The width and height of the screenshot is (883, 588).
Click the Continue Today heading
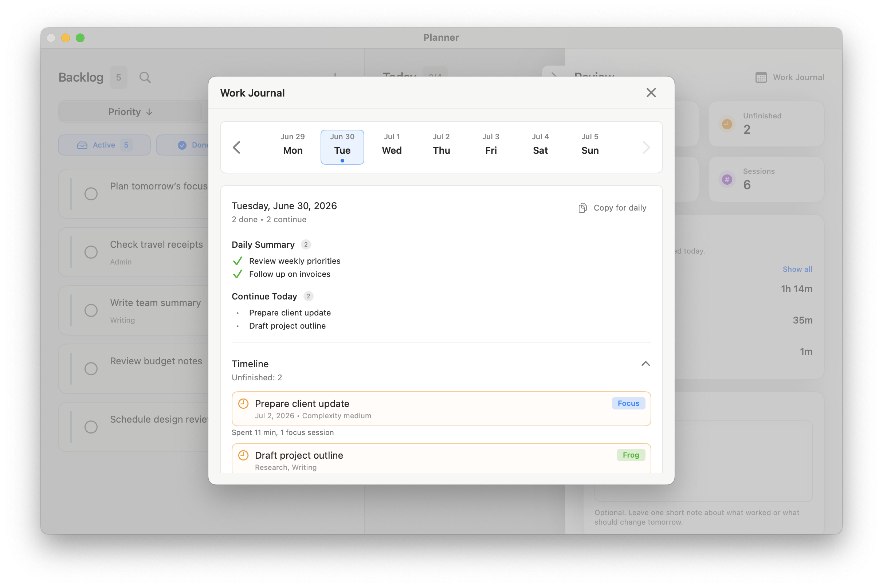[x=264, y=297]
